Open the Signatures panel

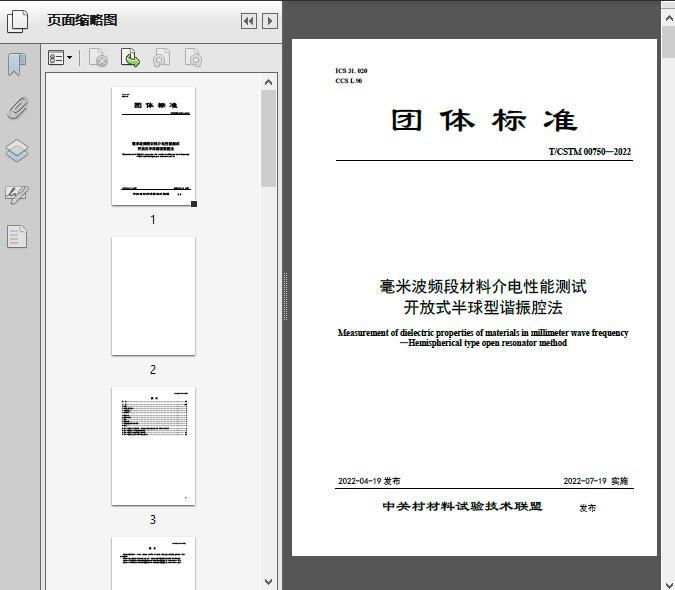17,194
